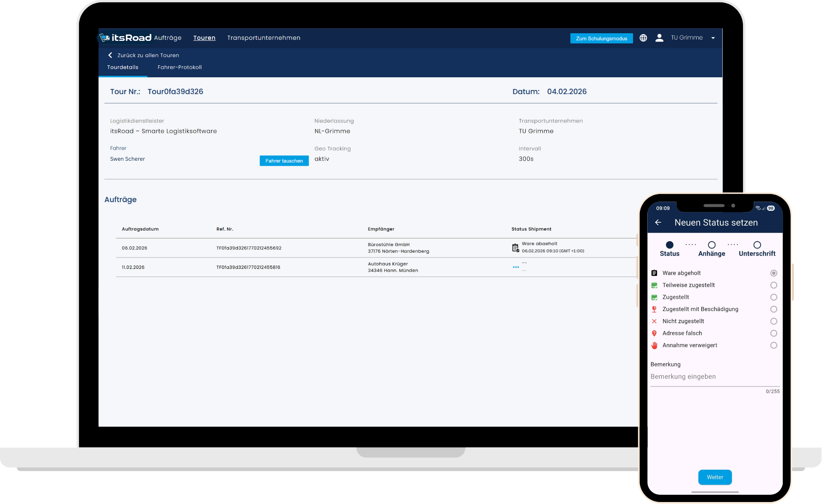Tap the red X icon for Nicht zugestellt
The width and height of the screenshot is (822, 504).
coord(654,321)
